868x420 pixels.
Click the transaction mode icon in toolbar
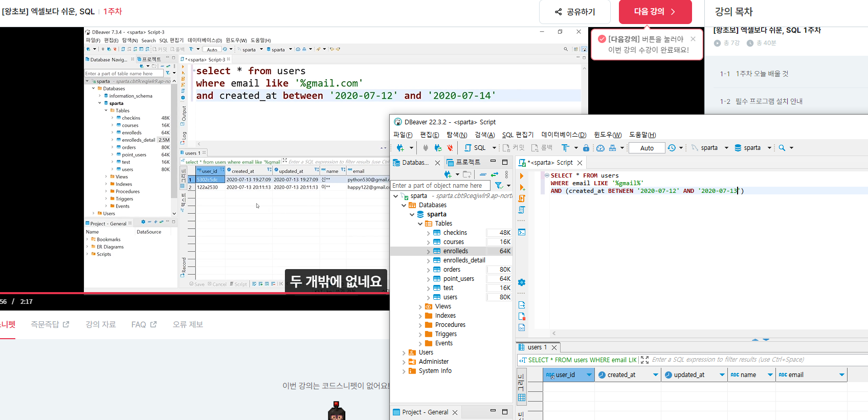565,148
